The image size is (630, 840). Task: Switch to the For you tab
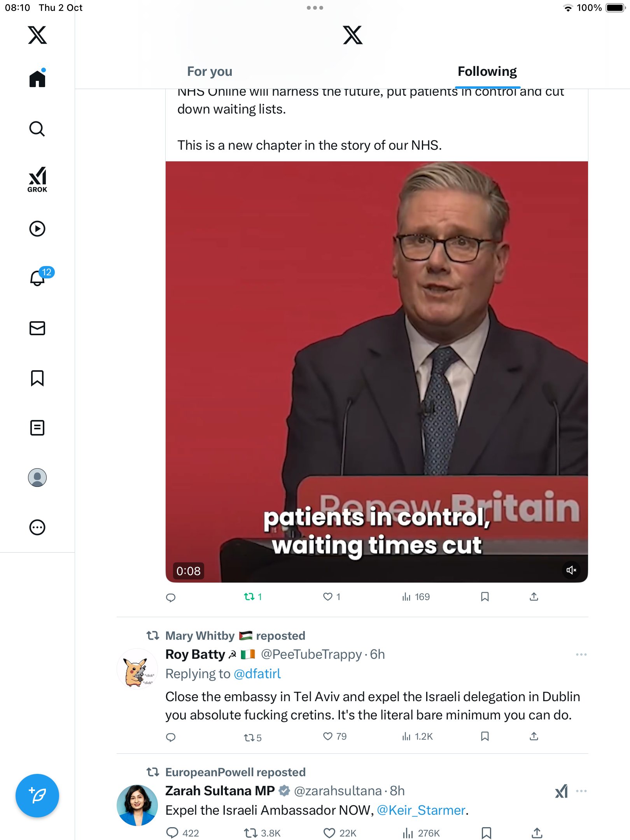click(x=210, y=72)
